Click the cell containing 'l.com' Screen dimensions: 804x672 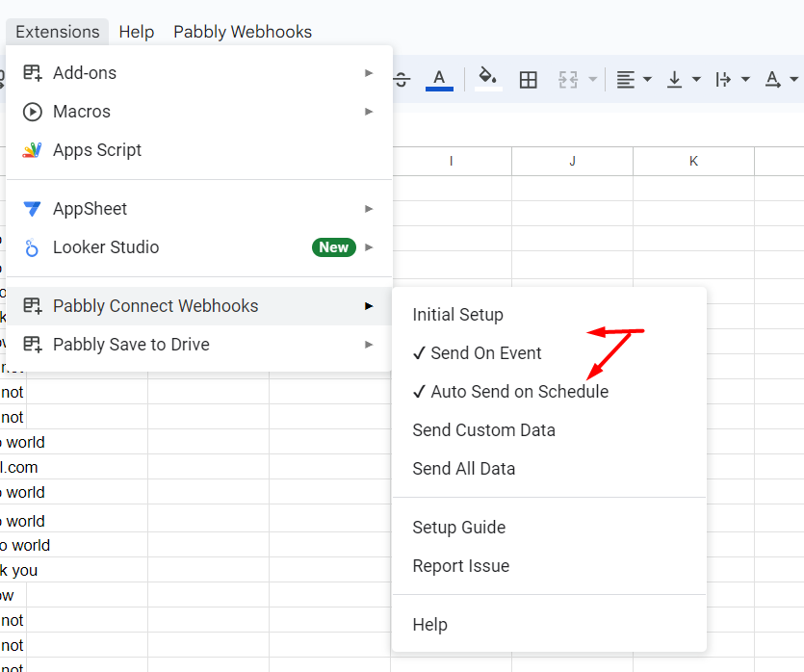pyautogui.click(x=73, y=467)
